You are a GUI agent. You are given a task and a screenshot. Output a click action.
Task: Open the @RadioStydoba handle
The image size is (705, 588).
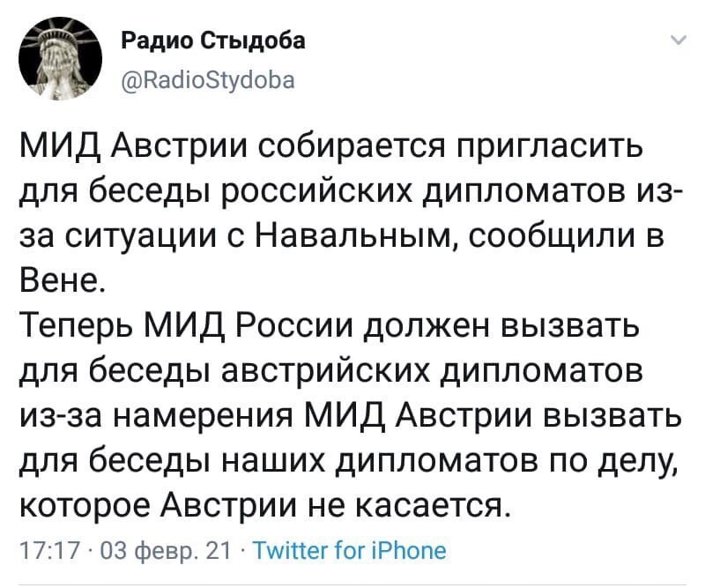pos(208,80)
